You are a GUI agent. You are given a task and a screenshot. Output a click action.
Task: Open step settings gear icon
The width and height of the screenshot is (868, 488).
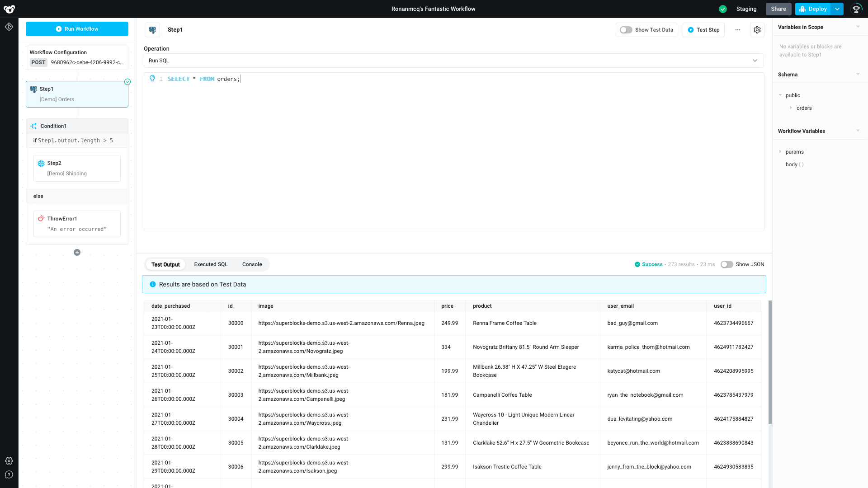click(x=757, y=30)
